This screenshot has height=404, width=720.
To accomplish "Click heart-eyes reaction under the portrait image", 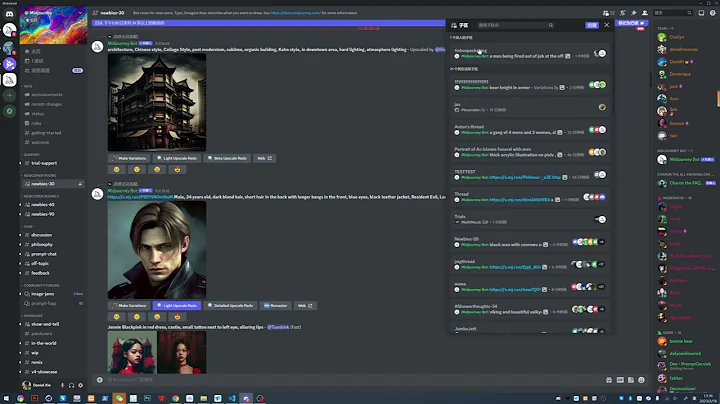I will (x=177, y=317).
